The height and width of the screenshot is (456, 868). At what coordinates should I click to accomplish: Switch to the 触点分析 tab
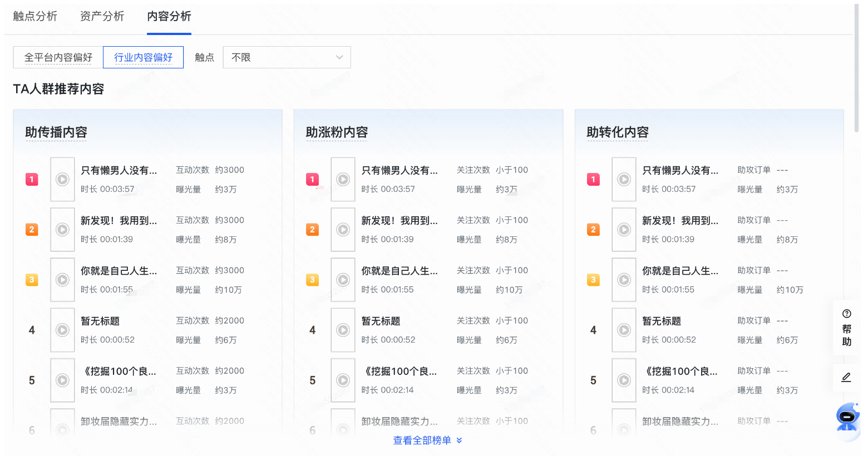35,17
